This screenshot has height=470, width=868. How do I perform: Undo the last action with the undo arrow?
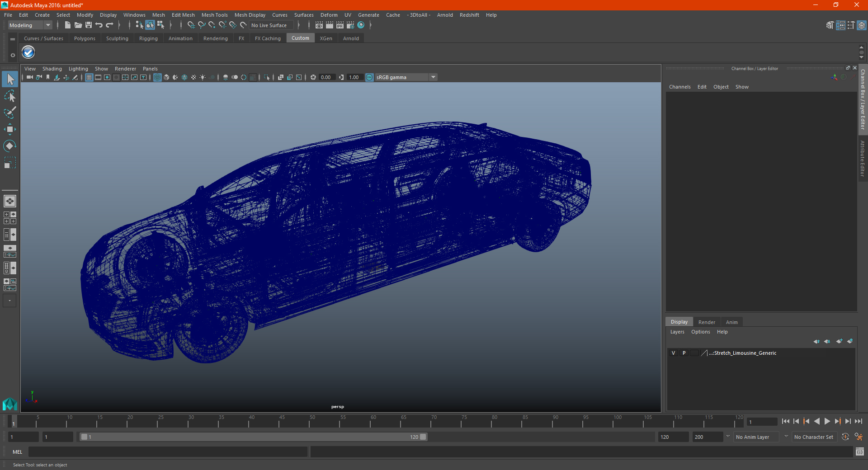click(99, 25)
